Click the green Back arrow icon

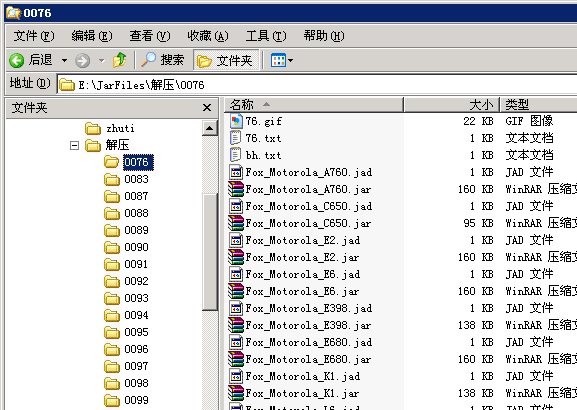tap(17, 60)
